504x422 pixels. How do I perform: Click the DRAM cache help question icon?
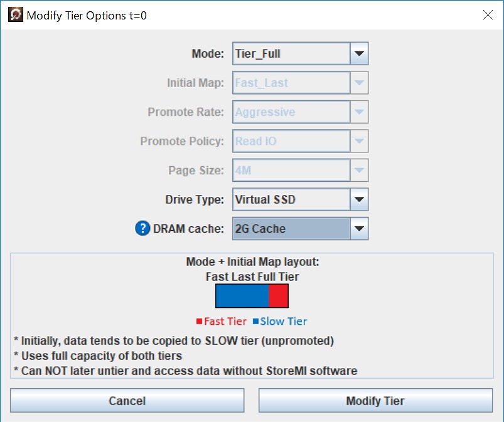(x=142, y=228)
